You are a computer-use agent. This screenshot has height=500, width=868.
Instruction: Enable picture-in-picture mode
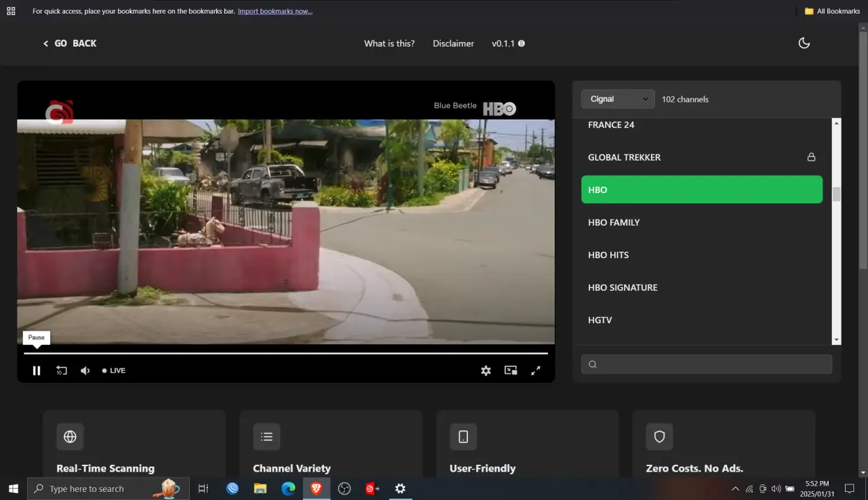(511, 371)
